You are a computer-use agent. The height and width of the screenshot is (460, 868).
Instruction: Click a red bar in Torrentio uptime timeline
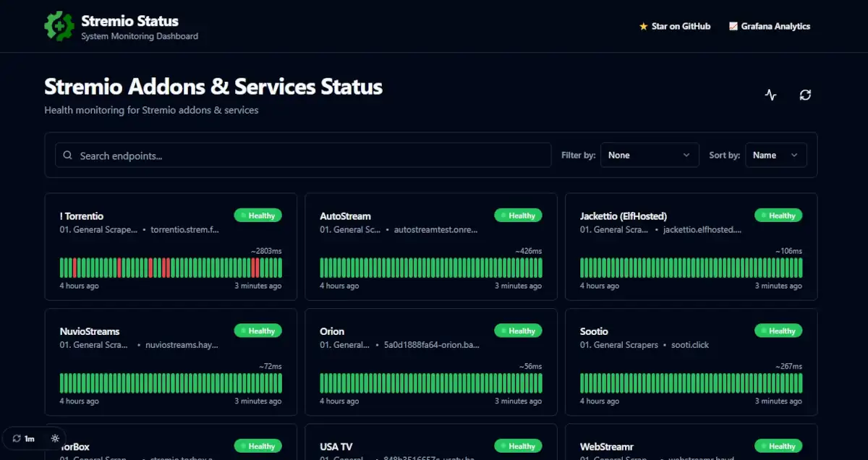click(75, 268)
